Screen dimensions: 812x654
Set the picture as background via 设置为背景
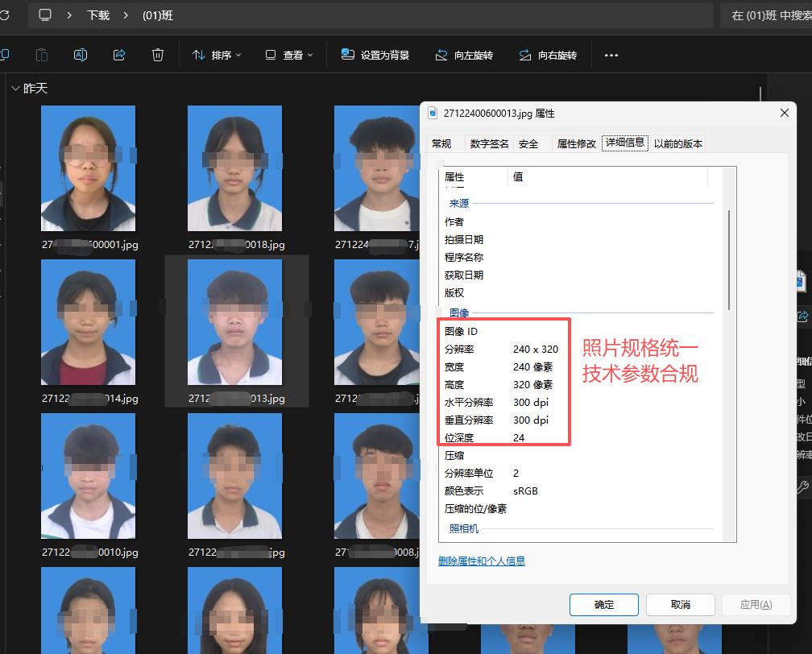(375, 55)
